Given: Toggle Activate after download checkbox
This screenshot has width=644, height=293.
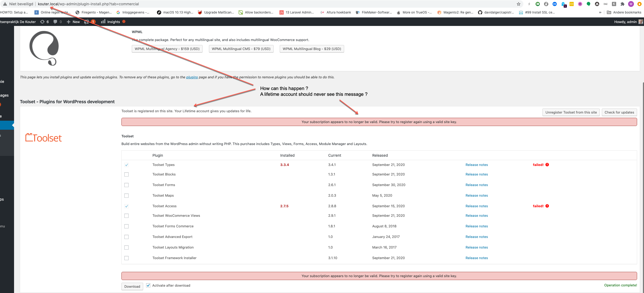Looking at the screenshot, I should click(x=148, y=285).
